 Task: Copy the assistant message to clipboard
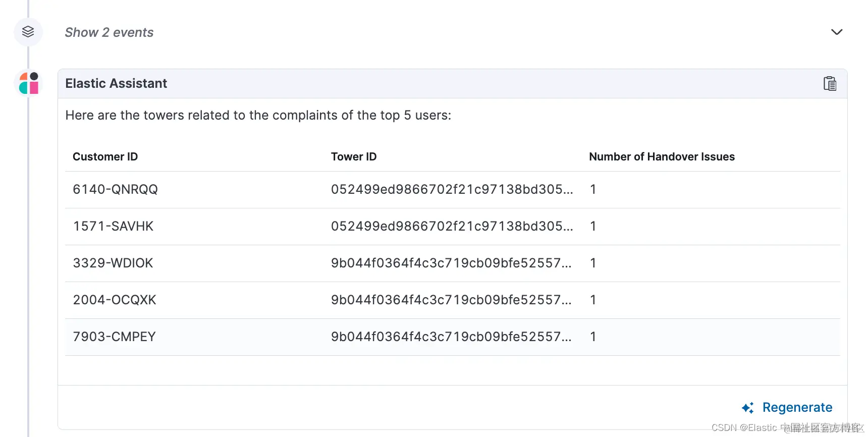pos(830,83)
